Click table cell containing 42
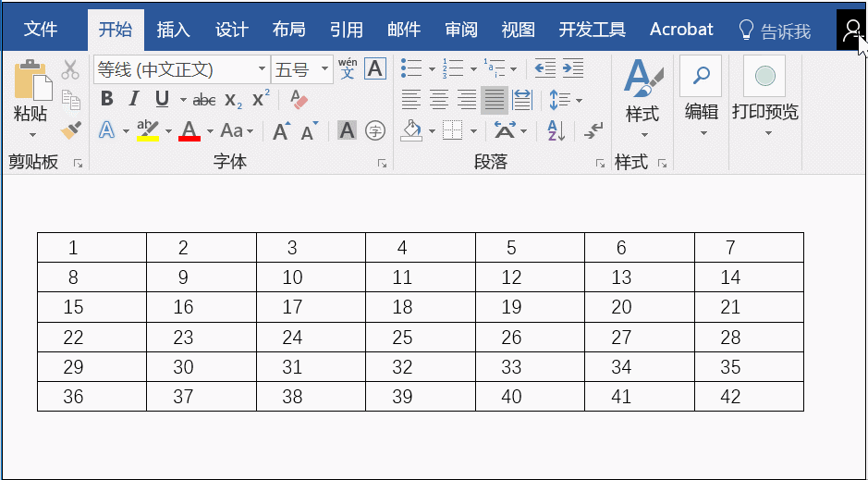 click(749, 397)
